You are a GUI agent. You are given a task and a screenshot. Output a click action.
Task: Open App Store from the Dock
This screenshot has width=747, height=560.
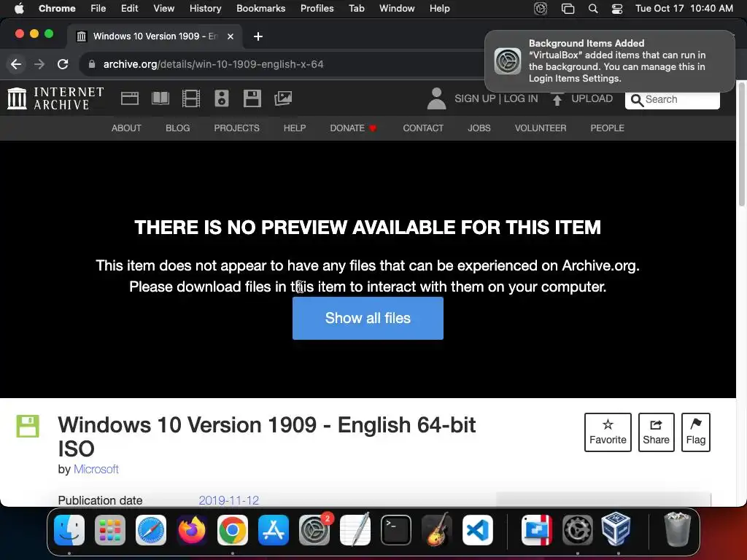274,530
